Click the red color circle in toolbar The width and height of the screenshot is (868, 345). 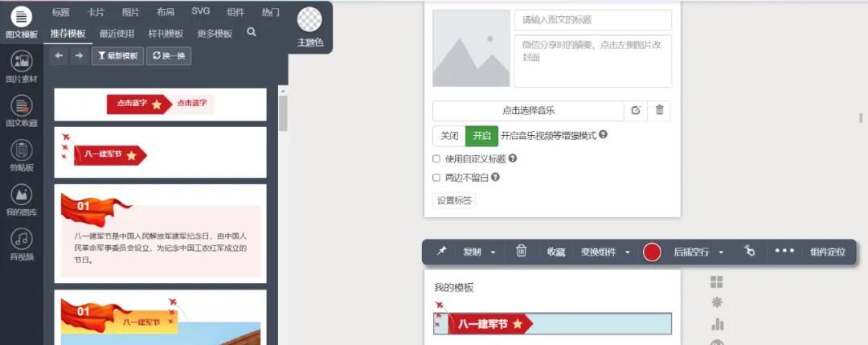coord(652,252)
